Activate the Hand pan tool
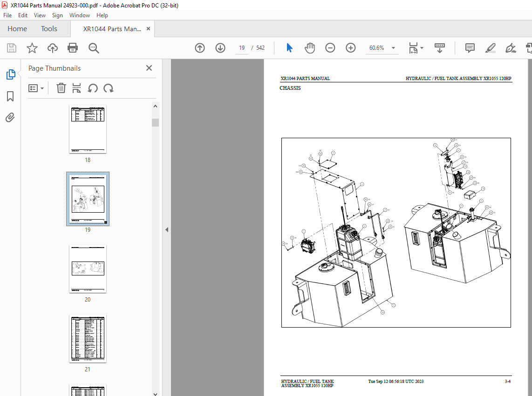 coord(310,48)
